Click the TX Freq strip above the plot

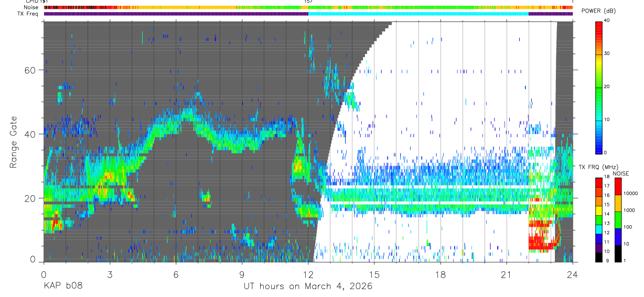point(308,14)
